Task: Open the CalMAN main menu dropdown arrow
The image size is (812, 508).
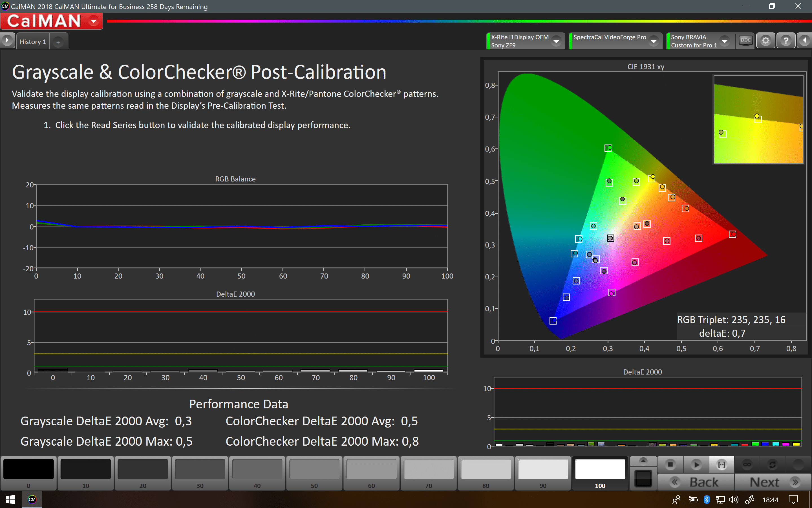Action: coord(94,21)
